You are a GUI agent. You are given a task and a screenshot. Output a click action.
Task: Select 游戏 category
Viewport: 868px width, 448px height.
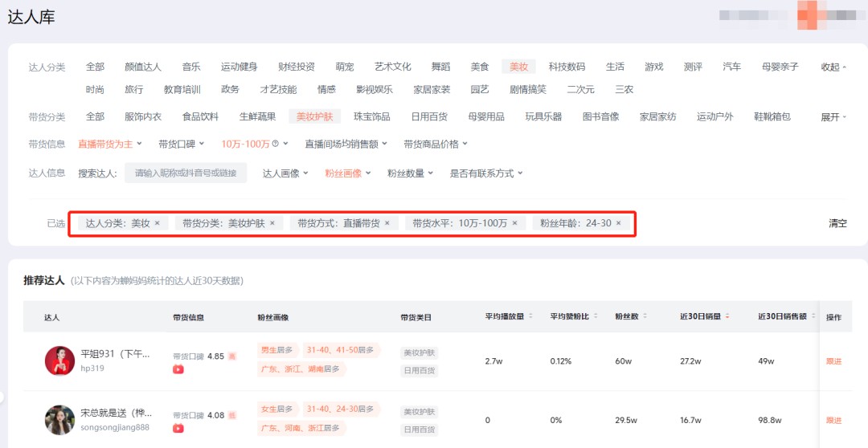[654, 67]
